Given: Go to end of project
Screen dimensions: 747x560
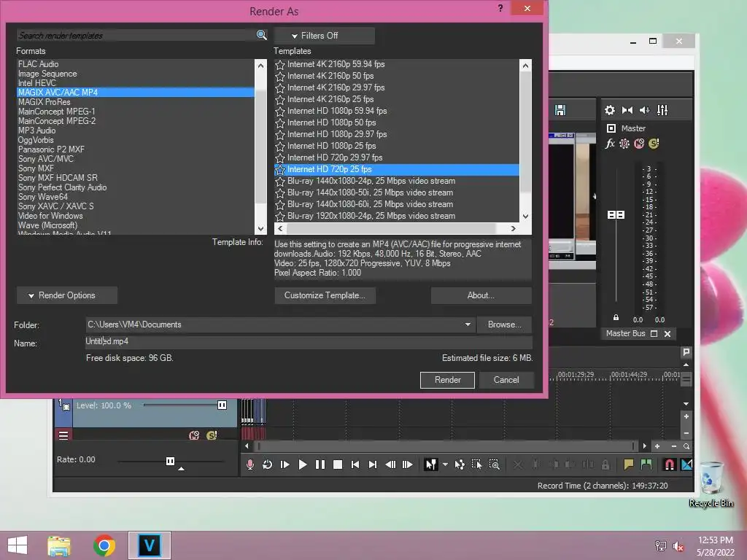Looking at the screenshot, I should [x=373, y=464].
